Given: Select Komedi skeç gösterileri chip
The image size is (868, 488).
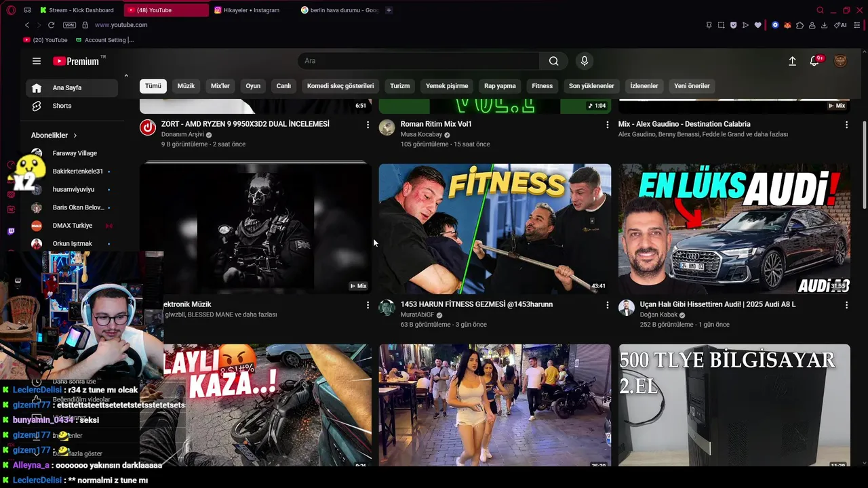Looking at the screenshot, I should pos(340,86).
